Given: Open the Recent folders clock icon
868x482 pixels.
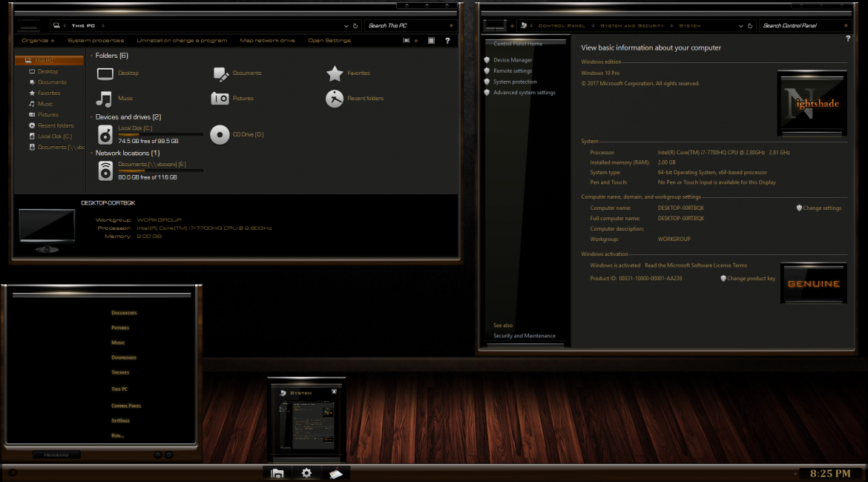Looking at the screenshot, I should tap(335, 99).
